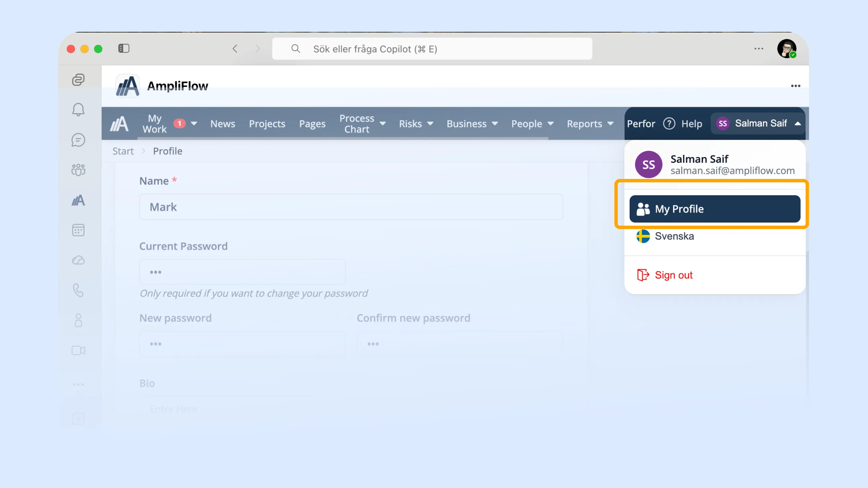The image size is (868, 488).
Task: Click Sign out
Action: [x=673, y=275]
